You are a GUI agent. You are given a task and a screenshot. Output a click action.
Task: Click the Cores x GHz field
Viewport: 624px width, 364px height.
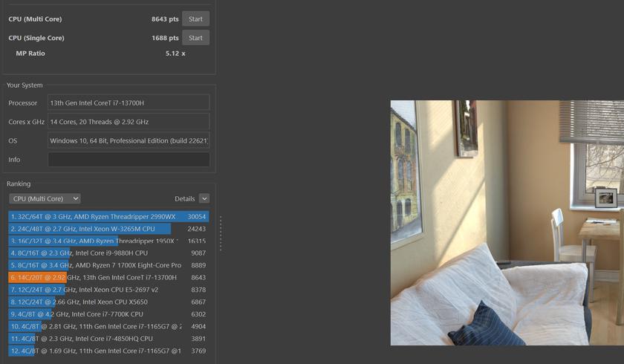pos(129,122)
